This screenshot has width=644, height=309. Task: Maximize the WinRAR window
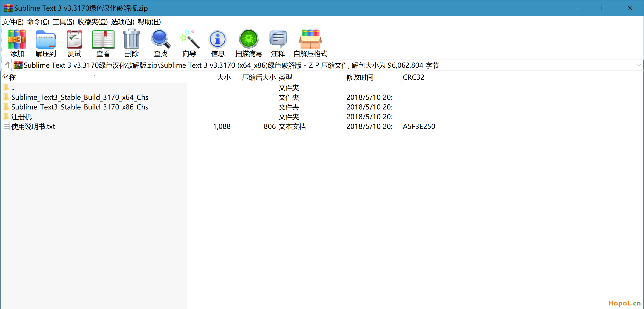(604, 8)
